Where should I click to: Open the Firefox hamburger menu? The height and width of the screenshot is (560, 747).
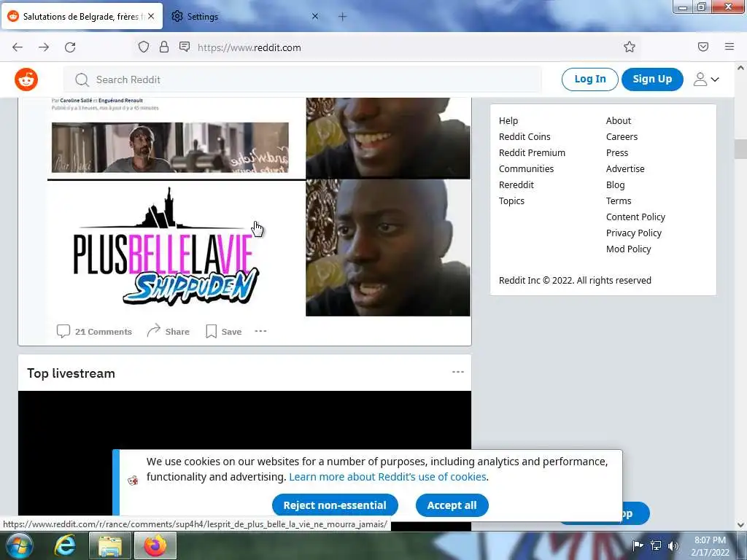(x=729, y=47)
